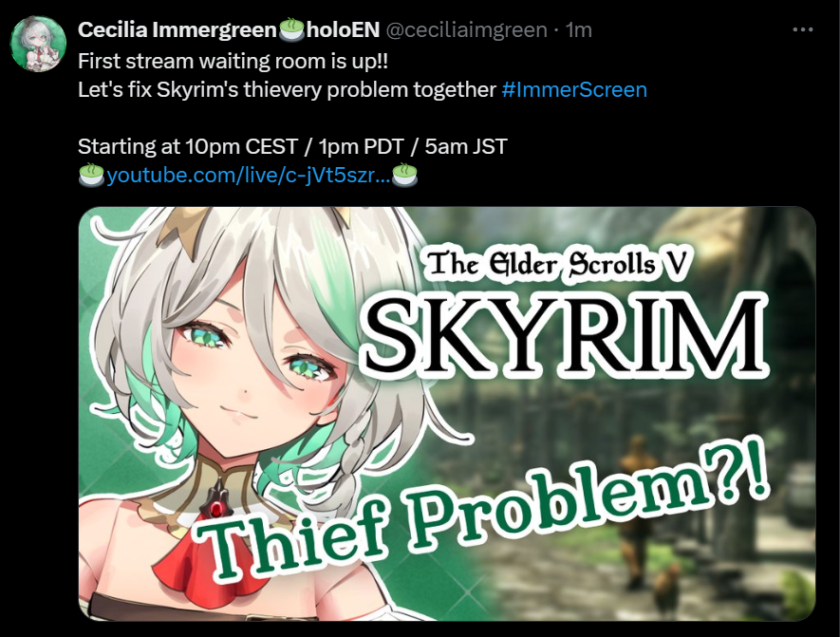Click "The Elder Scrolls V" logo text

tap(556, 264)
